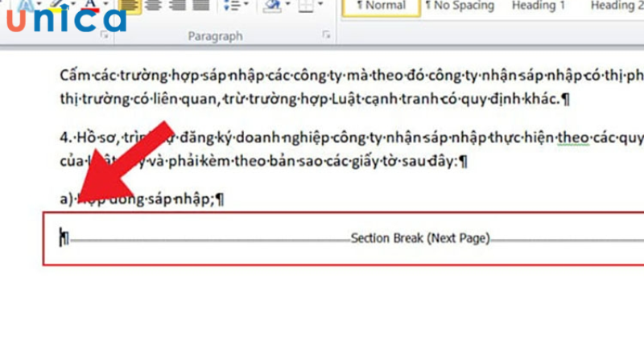Open the Font dialog launcher
Image resolution: width=644 pixels, height=362 pixels.
(x=105, y=35)
